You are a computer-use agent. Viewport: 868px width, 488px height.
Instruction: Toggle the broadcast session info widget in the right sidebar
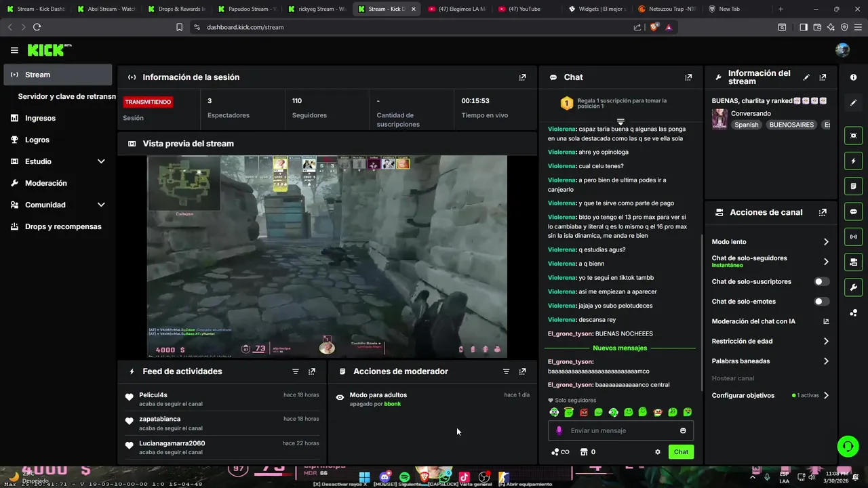(x=853, y=237)
